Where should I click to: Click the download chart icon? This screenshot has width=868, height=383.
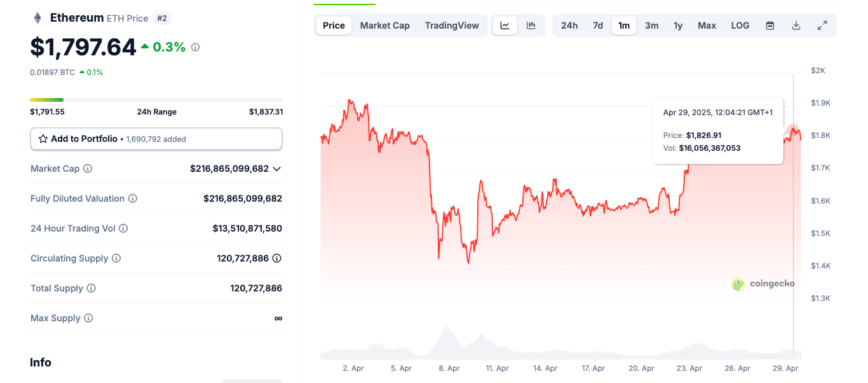(x=796, y=25)
